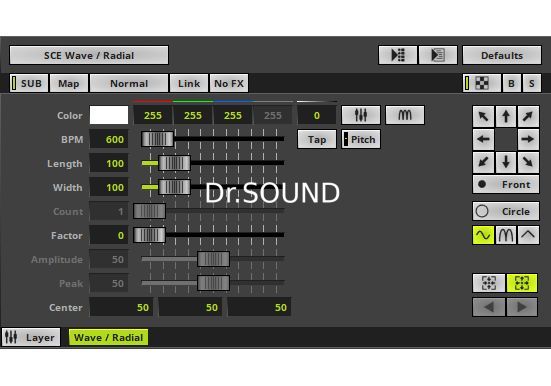The width and height of the screenshot is (551, 386).
Task: Click the Count slider handle
Action: 149,211
